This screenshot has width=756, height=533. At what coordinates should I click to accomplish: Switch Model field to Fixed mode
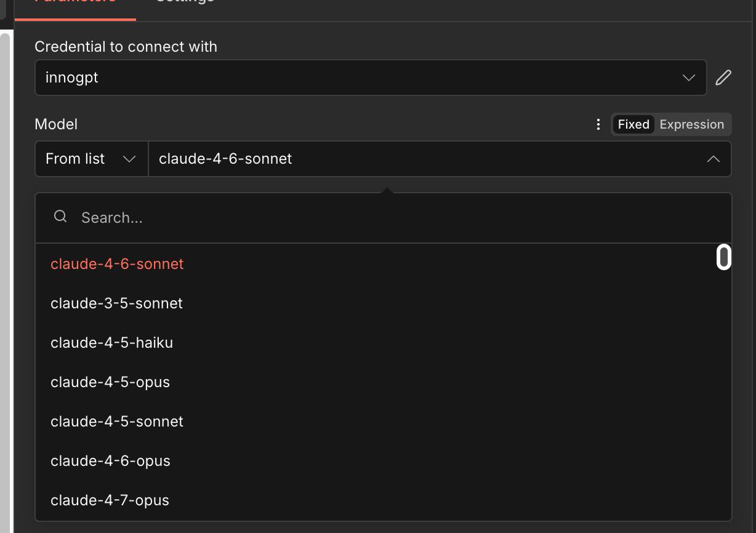point(633,124)
